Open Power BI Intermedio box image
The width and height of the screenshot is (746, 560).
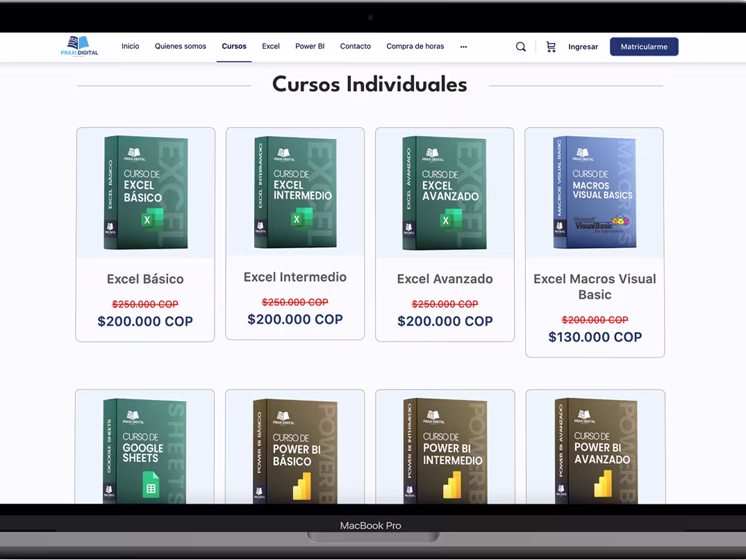tap(445, 450)
